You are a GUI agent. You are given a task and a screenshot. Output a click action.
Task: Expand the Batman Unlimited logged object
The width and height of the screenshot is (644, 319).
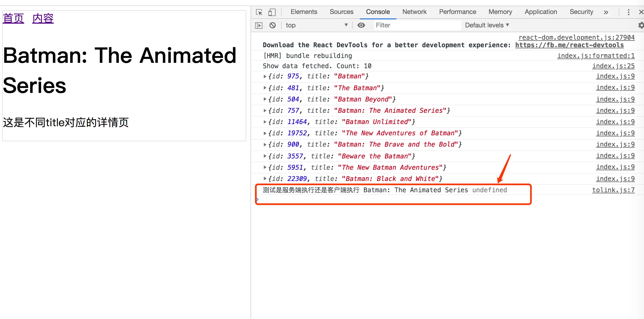point(265,122)
